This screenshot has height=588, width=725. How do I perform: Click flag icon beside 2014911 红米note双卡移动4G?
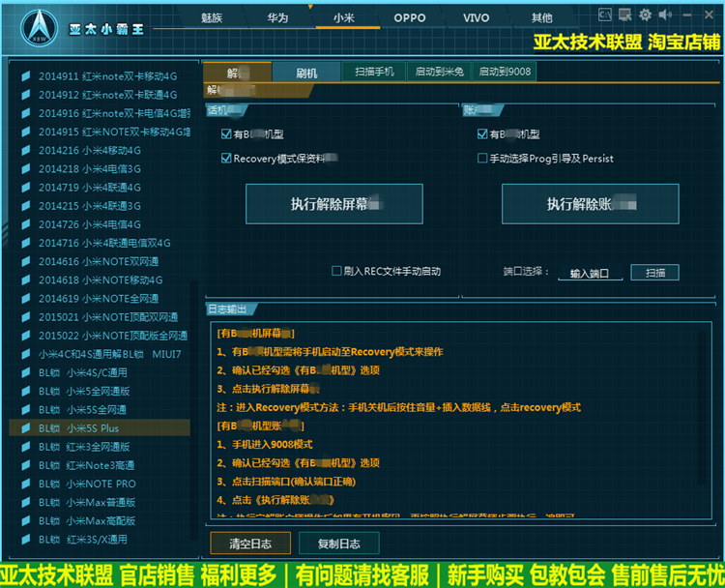coord(26,75)
